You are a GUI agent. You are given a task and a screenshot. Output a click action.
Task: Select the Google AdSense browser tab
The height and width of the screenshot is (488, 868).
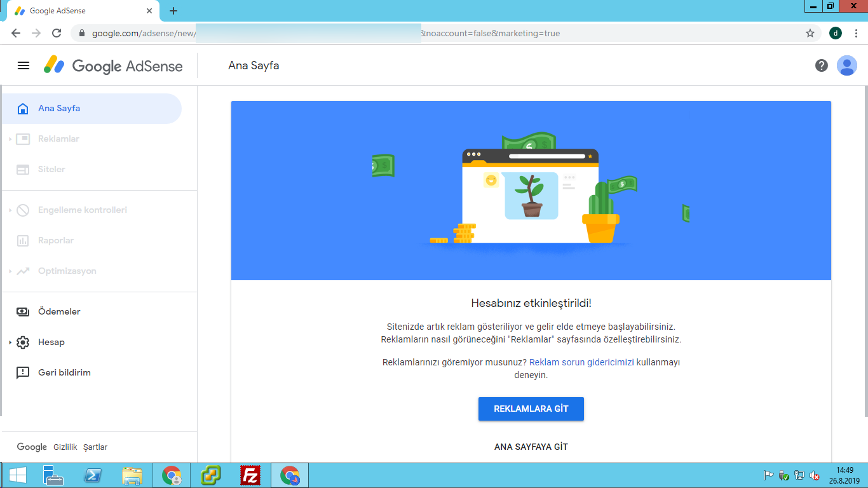[83, 11]
